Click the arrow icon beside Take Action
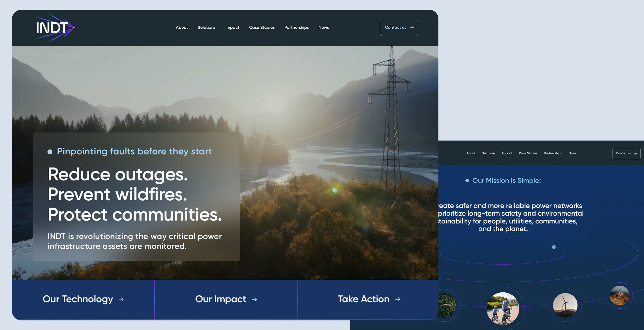Screen dimensions: 644x330 click(398, 299)
